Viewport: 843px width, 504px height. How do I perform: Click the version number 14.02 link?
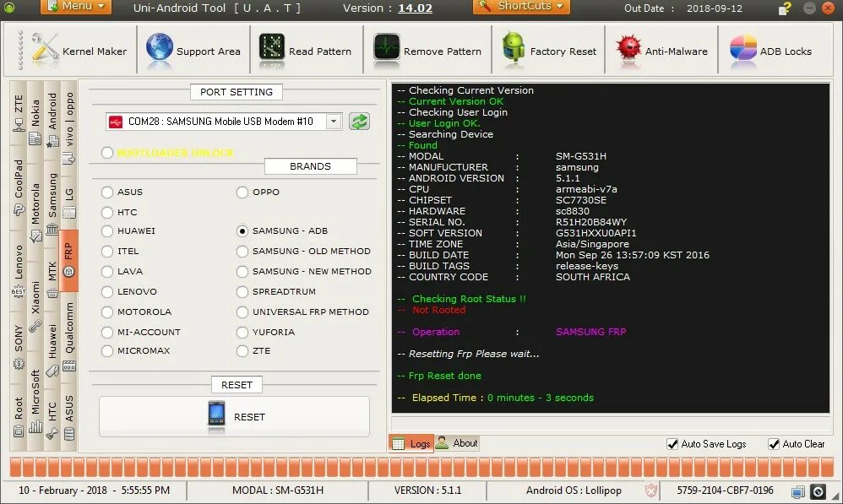(415, 8)
